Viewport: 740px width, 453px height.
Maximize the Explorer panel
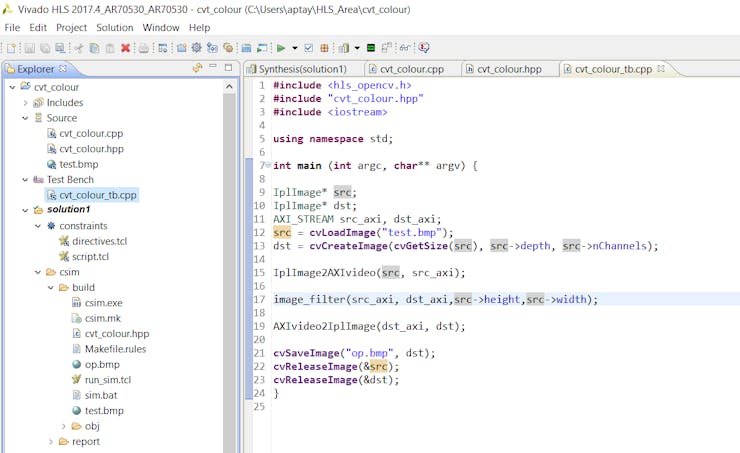click(x=228, y=67)
